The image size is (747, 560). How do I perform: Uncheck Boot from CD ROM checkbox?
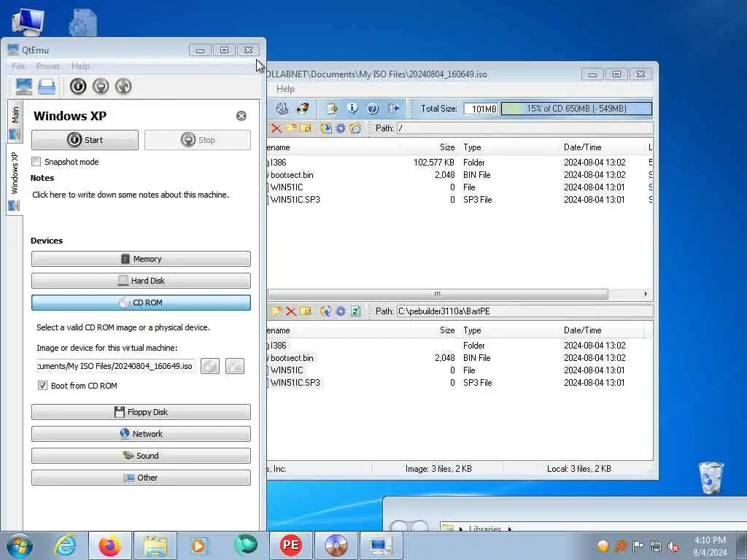click(43, 386)
